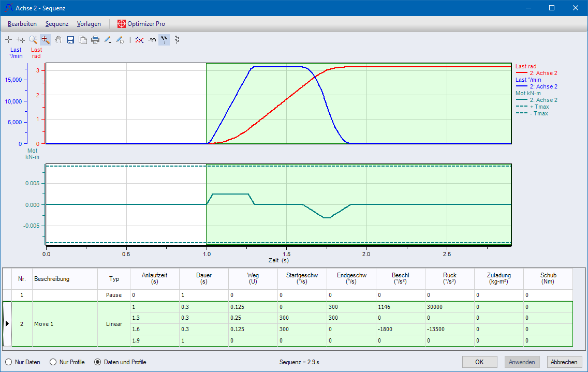Image resolution: width=588 pixels, height=372 pixels.
Task: Select the Nur Profile radio button
Action: coord(53,362)
